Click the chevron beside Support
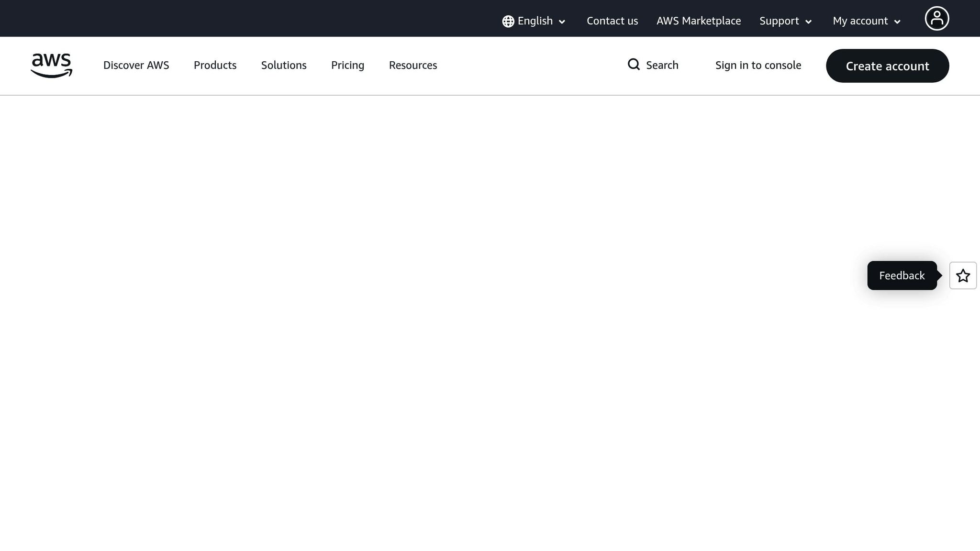Viewport: 980px width, 551px height. pos(809,22)
